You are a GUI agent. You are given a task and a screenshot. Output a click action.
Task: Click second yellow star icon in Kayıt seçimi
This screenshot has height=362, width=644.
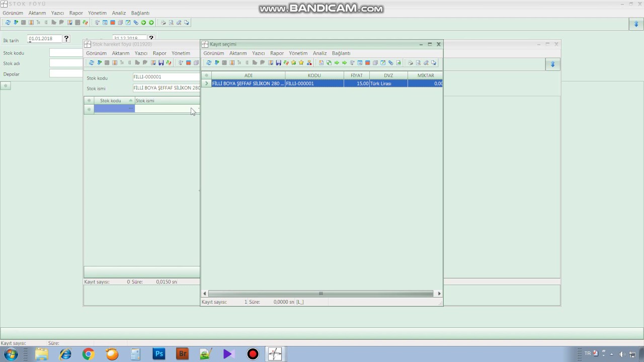pyautogui.click(x=301, y=63)
